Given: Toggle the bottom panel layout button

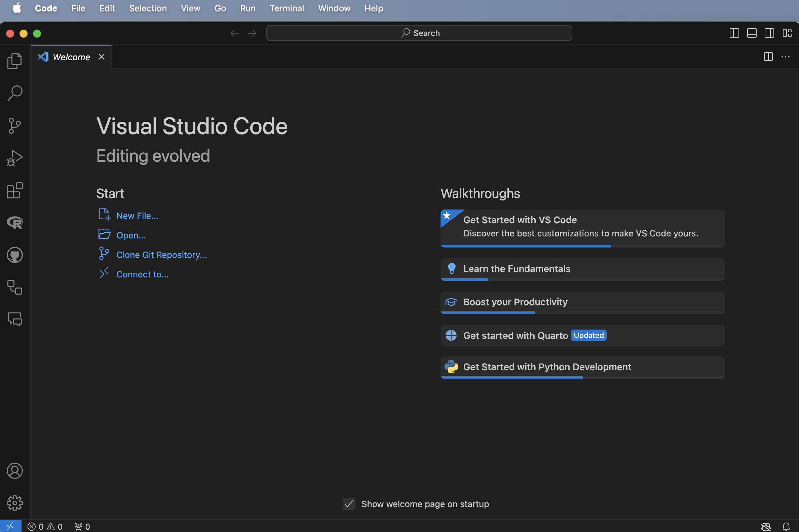Looking at the screenshot, I should click(x=752, y=33).
